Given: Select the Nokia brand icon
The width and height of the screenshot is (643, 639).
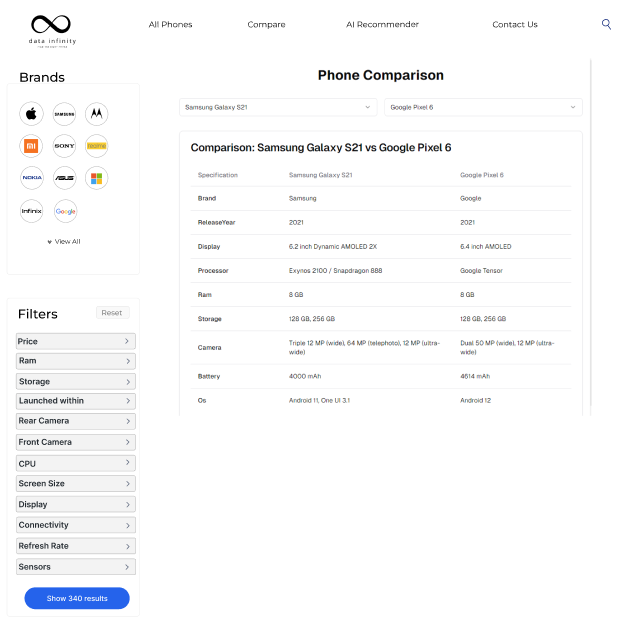Looking at the screenshot, I should point(32,178).
